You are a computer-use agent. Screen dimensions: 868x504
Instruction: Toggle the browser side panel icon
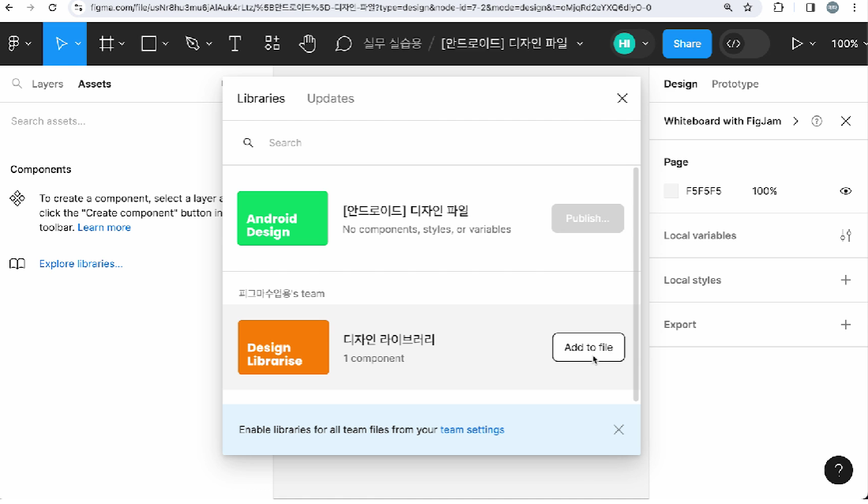tap(810, 8)
